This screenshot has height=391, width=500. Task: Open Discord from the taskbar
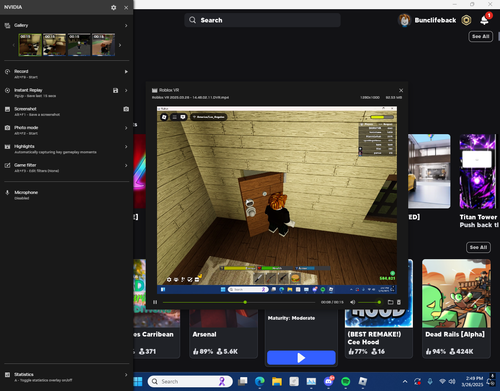point(328,381)
